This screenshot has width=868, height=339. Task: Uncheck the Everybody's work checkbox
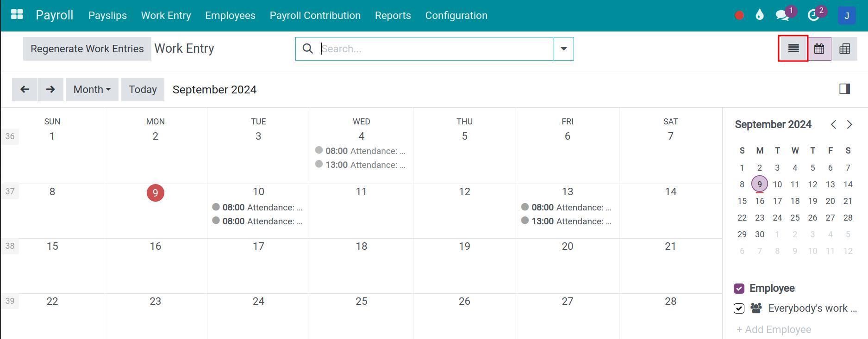[x=739, y=308]
